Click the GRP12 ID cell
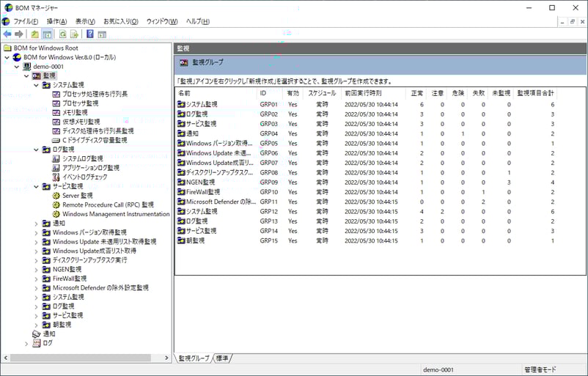Screen dimensions: 588x376 click(269, 211)
